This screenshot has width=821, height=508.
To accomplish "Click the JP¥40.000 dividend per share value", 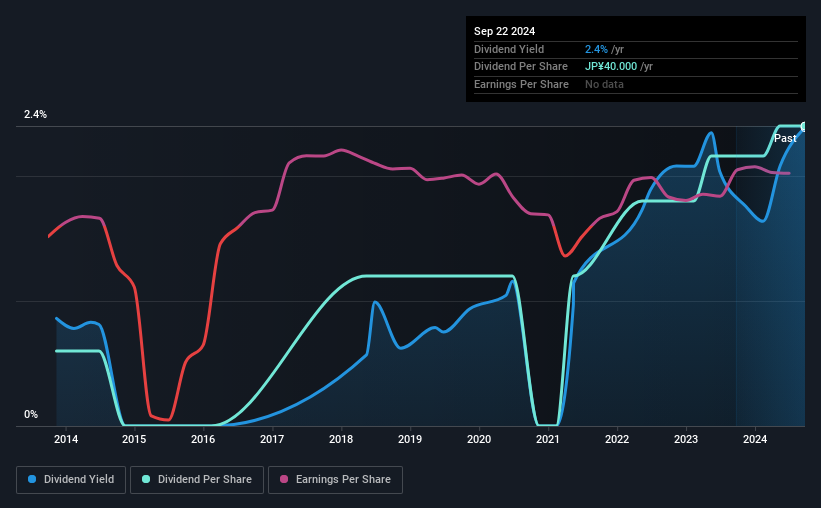I will pos(611,67).
